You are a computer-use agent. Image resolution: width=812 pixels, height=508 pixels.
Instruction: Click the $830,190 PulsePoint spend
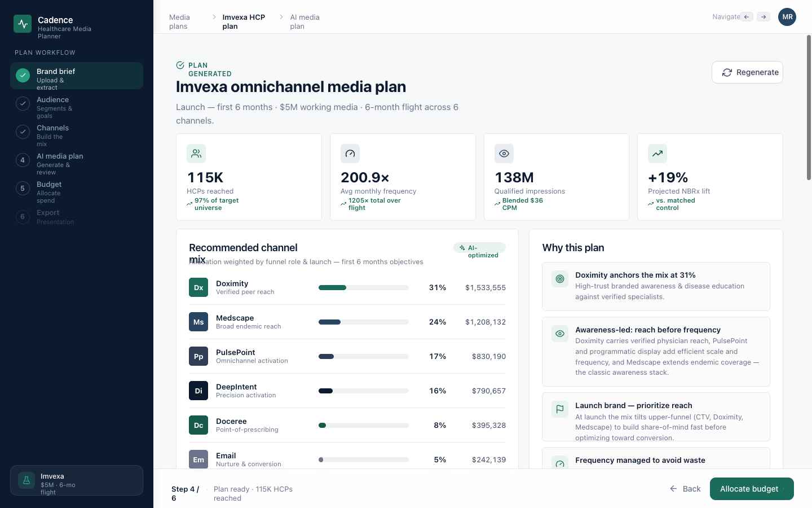pos(489,357)
